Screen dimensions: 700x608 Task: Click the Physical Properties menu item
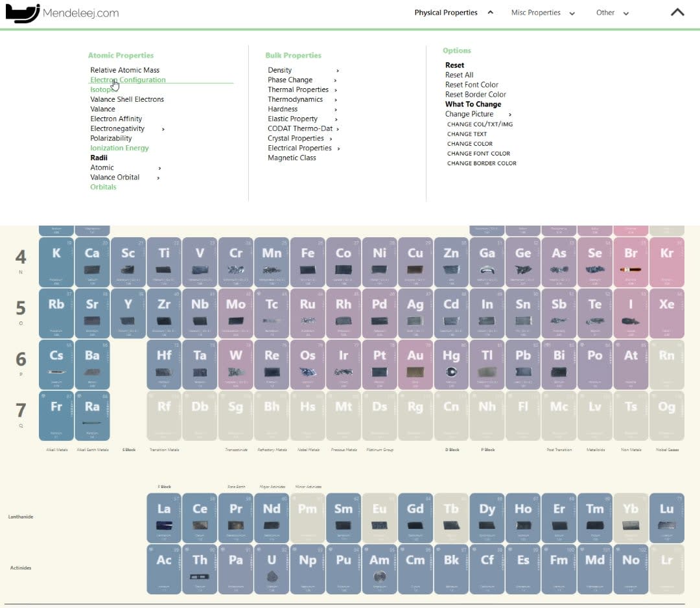pos(445,12)
